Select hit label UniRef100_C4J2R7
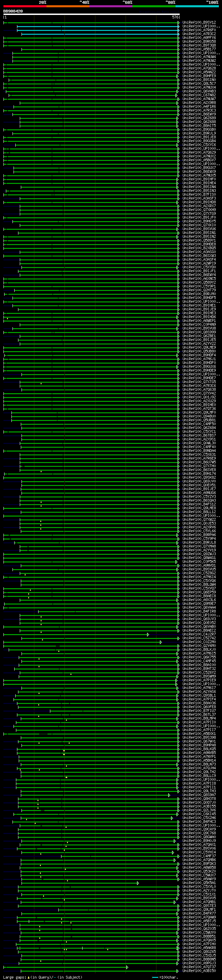The image size is (222, 980). point(199,634)
